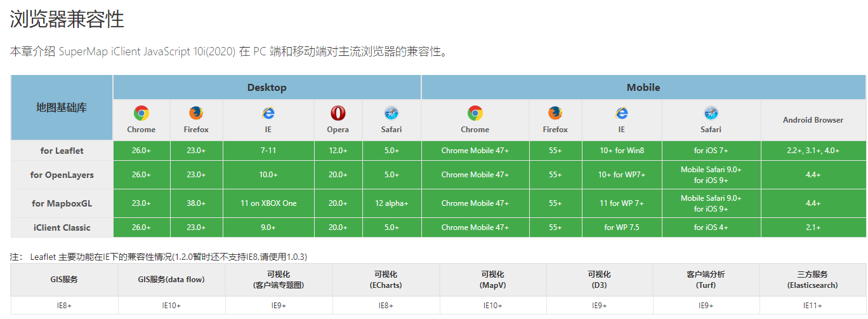Click the 三方服务 (Elasticsearch) header

(812, 280)
